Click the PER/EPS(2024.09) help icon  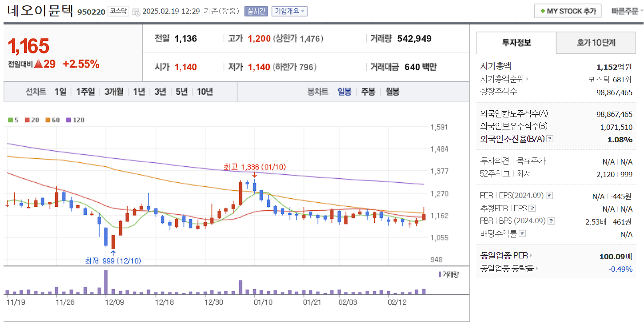click(x=549, y=195)
